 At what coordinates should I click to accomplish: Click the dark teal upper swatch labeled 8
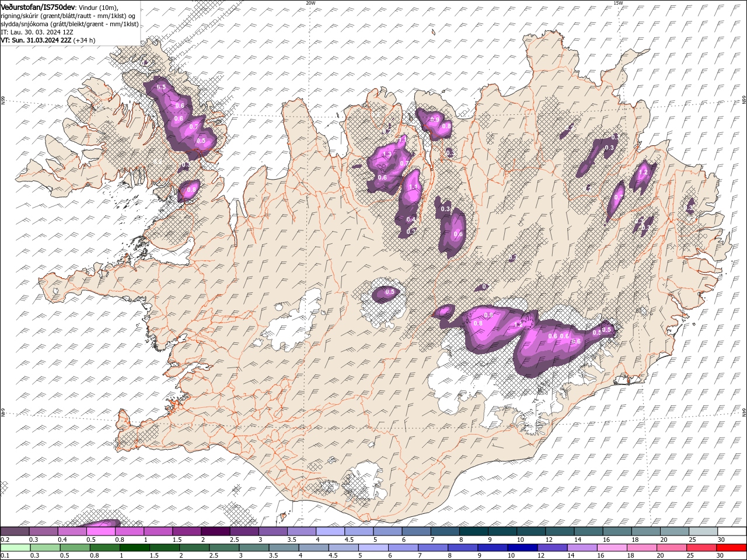coord(473,531)
